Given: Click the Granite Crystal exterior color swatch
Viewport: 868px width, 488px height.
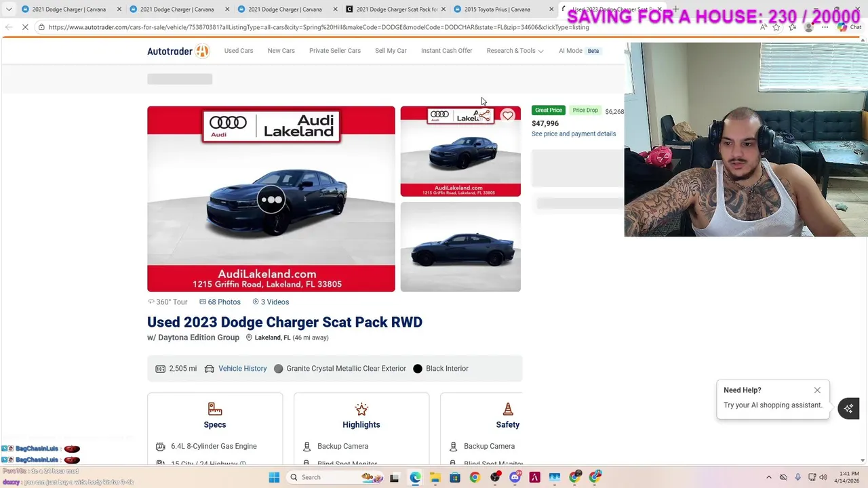Looking at the screenshot, I should (278, 369).
